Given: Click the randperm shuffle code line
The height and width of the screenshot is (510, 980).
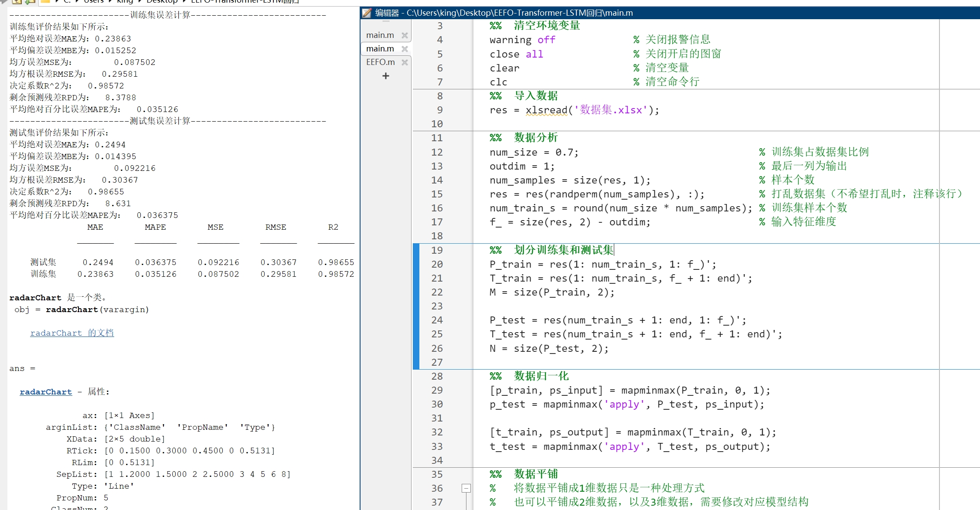Looking at the screenshot, I should click(x=597, y=194).
